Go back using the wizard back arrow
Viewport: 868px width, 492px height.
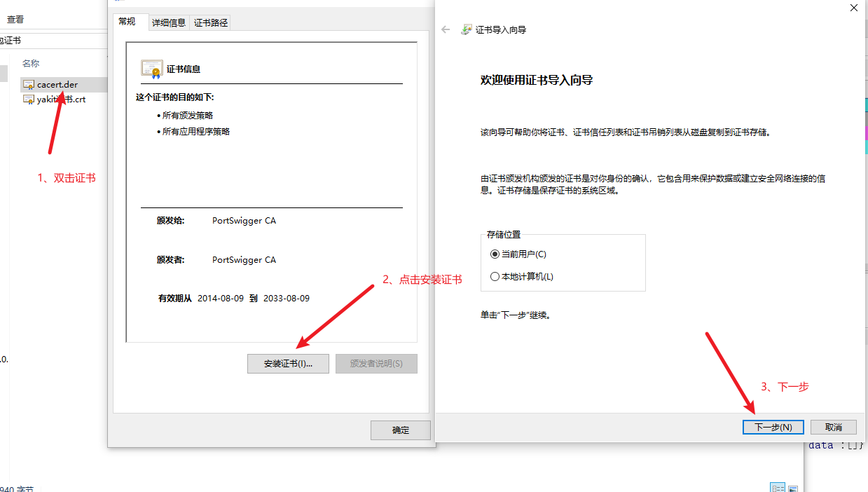(x=445, y=29)
